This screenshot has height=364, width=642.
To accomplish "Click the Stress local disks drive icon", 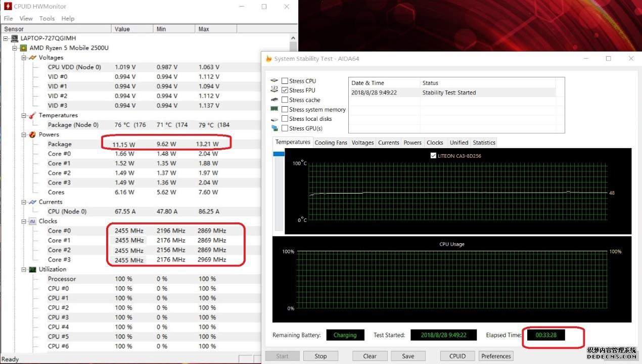I will [x=274, y=119].
